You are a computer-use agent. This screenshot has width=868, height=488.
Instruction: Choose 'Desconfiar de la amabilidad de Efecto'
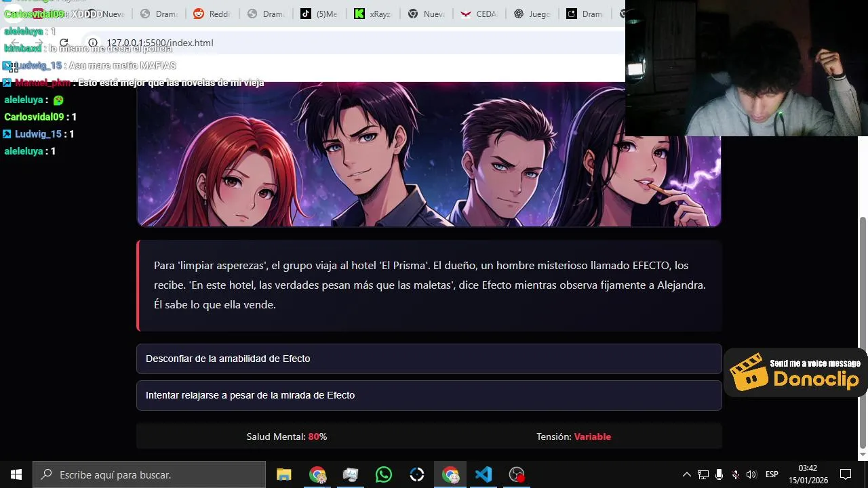point(429,359)
